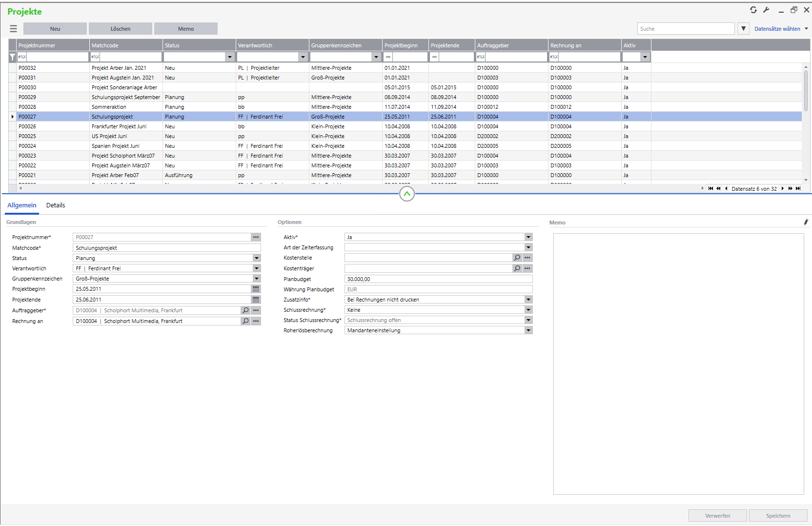This screenshot has height=526, width=812.
Task: Open Datensätze wählen dropdown
Action: coord(781,29)
